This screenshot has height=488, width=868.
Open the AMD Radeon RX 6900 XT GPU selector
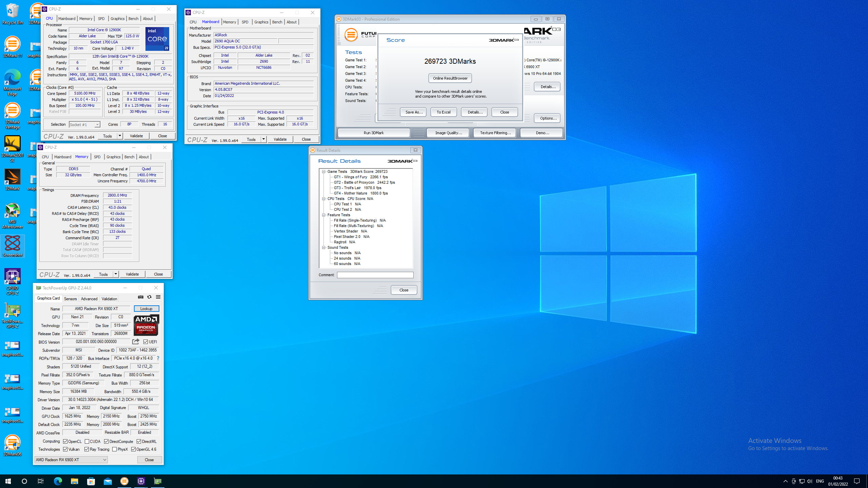click(x=71, y=460)
